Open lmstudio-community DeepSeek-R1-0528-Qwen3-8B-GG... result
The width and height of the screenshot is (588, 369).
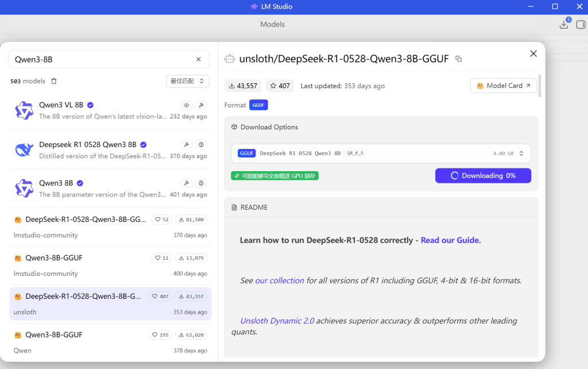(110, 227)
